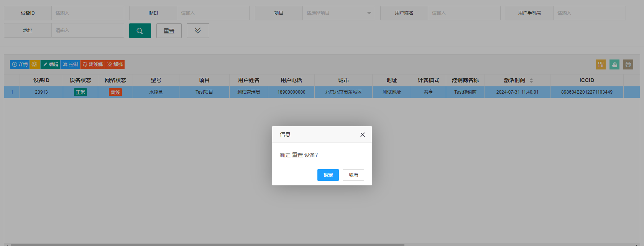Click the activation time 2024-07-31 11:40:01 cell

[x=517, y=92]
